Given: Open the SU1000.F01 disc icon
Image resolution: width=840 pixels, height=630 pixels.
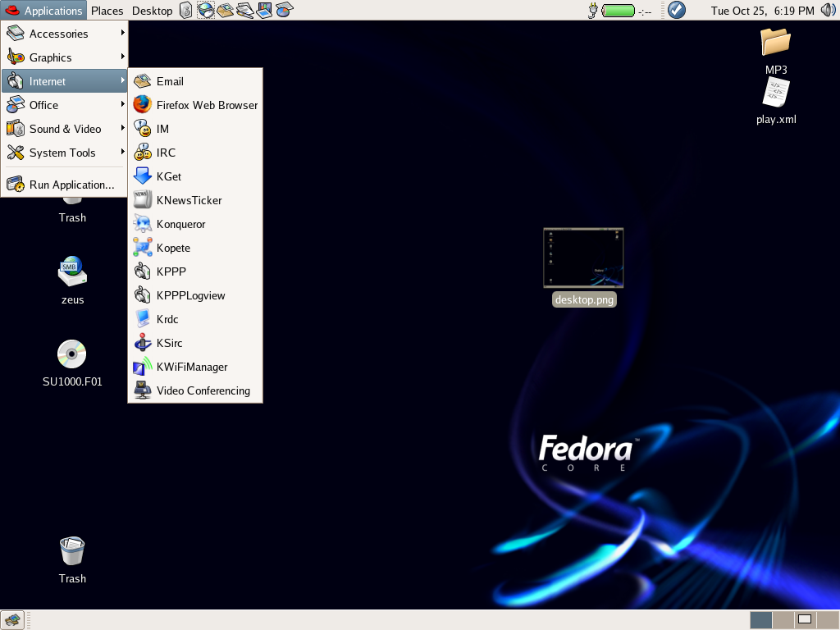Looking at the screenshot, I should click(72, 353).
